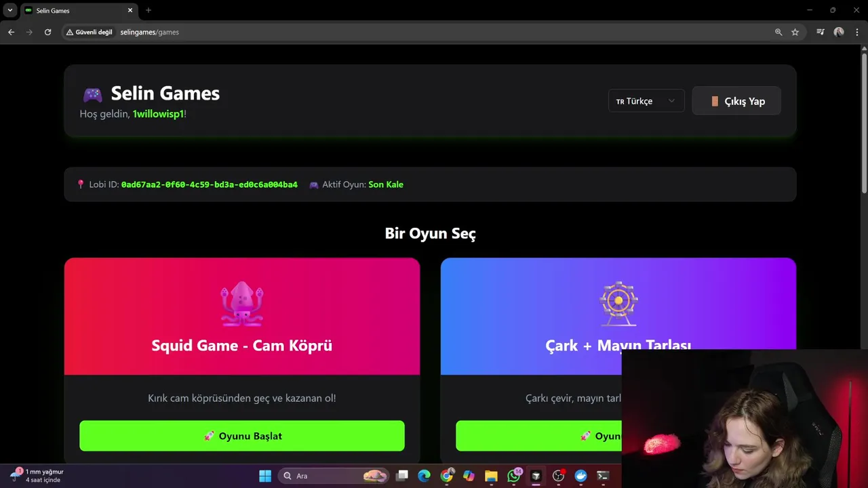Click the taskbar search box Ara

[334, 476]
